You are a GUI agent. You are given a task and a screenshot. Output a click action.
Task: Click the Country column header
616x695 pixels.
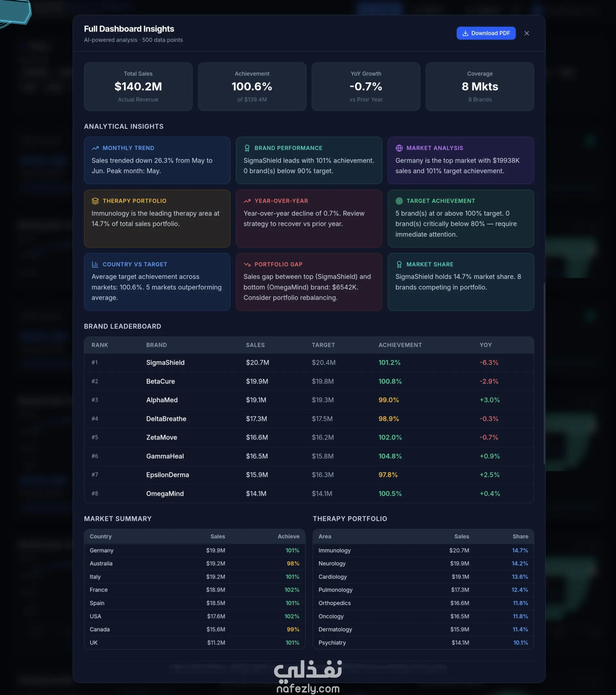(x=101, y=536)
